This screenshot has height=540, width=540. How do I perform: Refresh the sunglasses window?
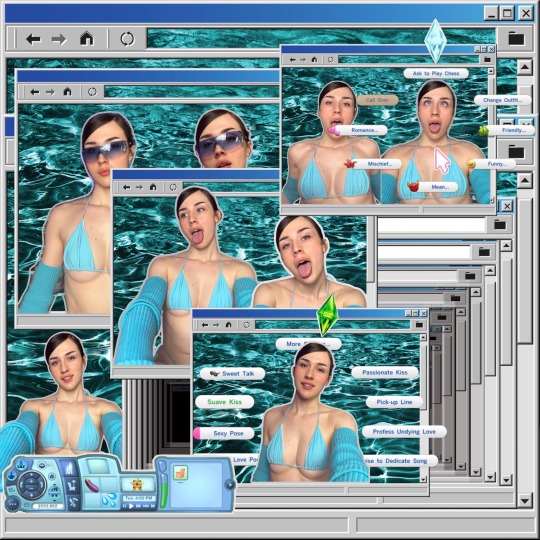pyautogui.click(x=92, y=92)
